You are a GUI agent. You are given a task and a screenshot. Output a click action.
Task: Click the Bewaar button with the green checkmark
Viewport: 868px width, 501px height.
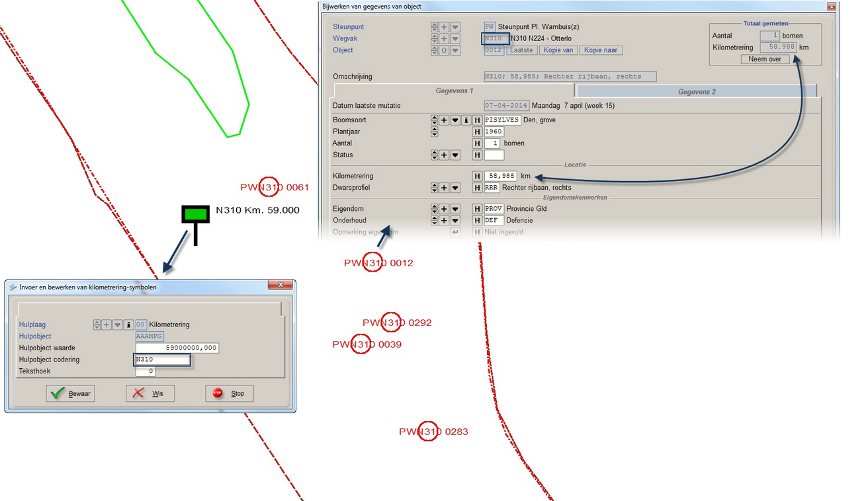(x=70, y=393)
